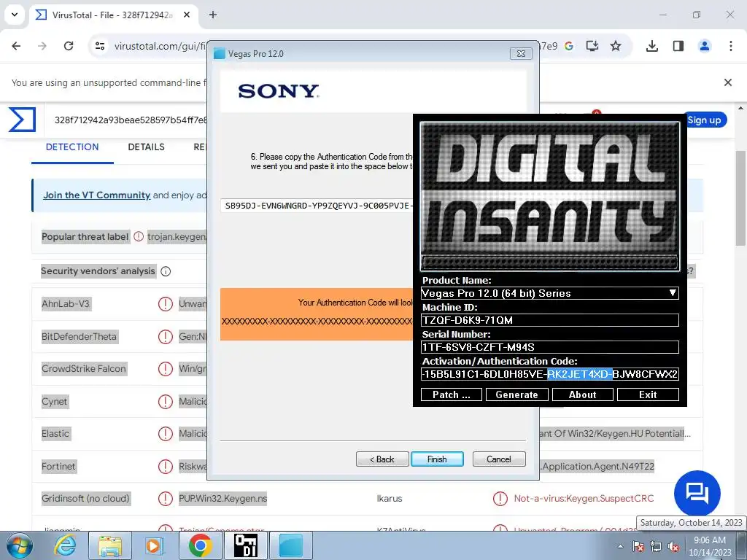
Task: Toggle Chrome side panel
Action: click(x=678, y=46)
